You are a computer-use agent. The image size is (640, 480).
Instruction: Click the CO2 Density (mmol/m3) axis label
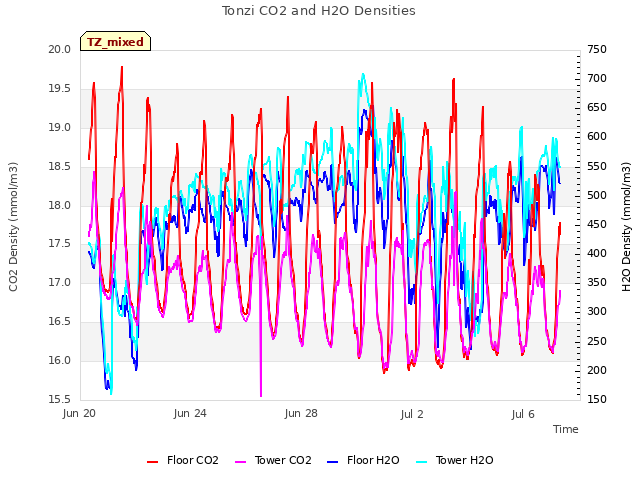[x=13, y=227]
